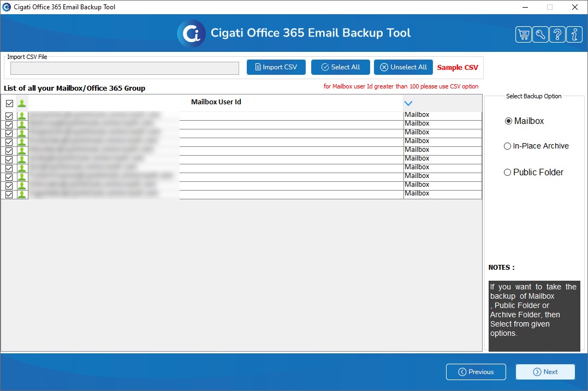The image size is (588, 391).
Task: Click the user icon in last mailbox row
Action: 22,194
